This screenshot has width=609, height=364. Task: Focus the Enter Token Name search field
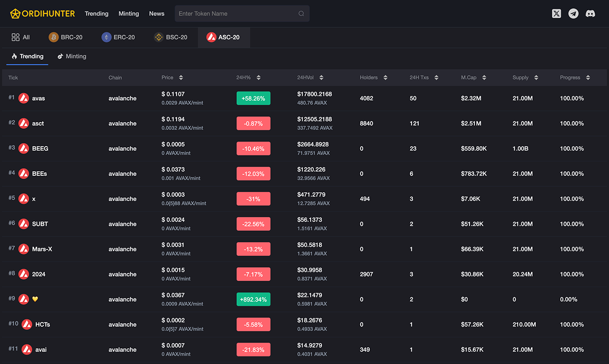click(242, 13)
